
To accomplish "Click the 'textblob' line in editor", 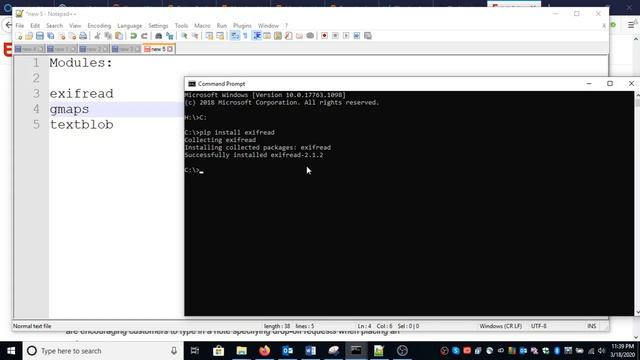I will pos(82,124).
